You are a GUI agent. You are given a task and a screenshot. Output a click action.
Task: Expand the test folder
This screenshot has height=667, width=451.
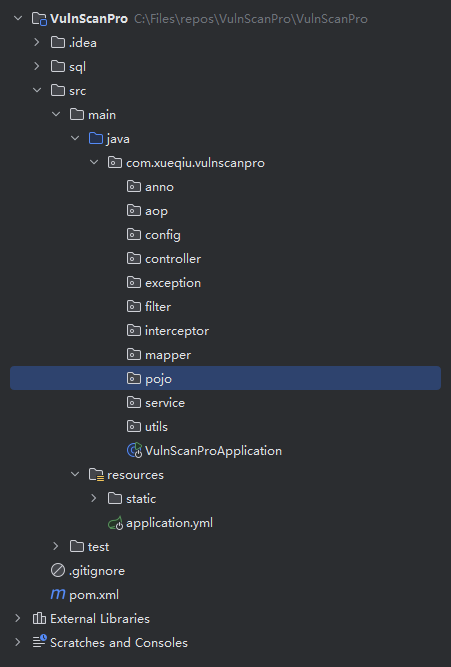coord(56,546)
